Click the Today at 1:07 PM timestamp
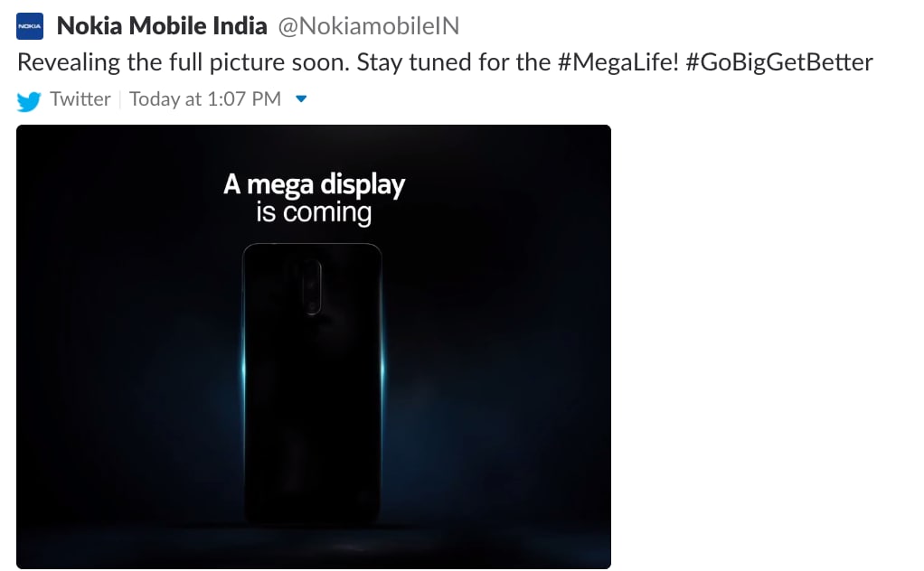 (x=205, y=99)
